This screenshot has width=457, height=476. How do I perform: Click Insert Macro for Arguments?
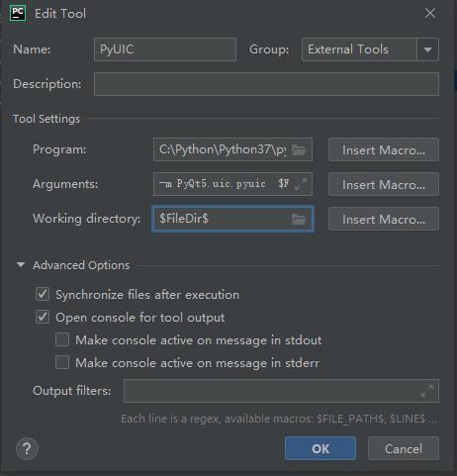click(x=384, y=184)
